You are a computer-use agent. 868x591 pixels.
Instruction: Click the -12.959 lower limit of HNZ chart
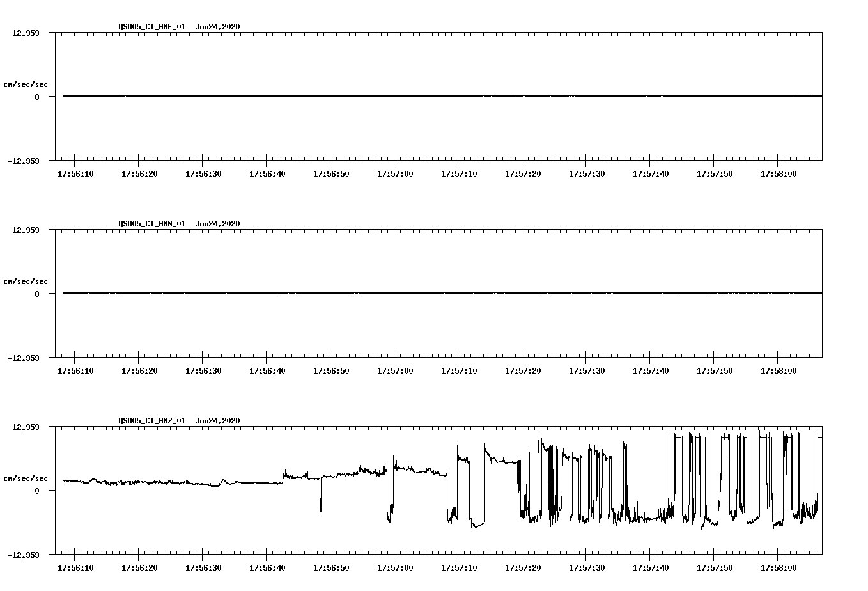point(23,555)
